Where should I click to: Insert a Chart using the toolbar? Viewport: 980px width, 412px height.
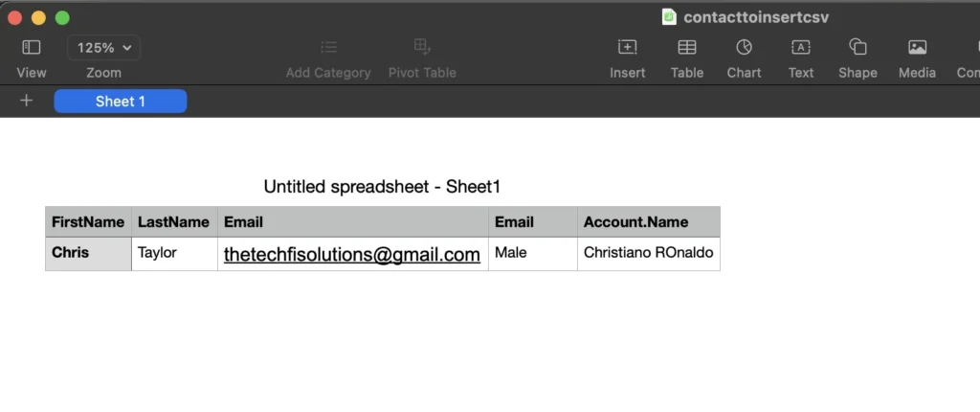tap(744, 47)
